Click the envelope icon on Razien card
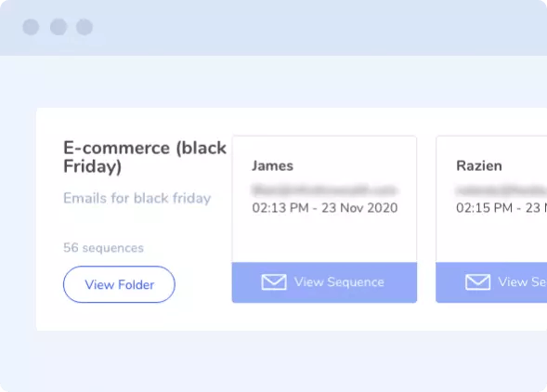 point(477,282)
